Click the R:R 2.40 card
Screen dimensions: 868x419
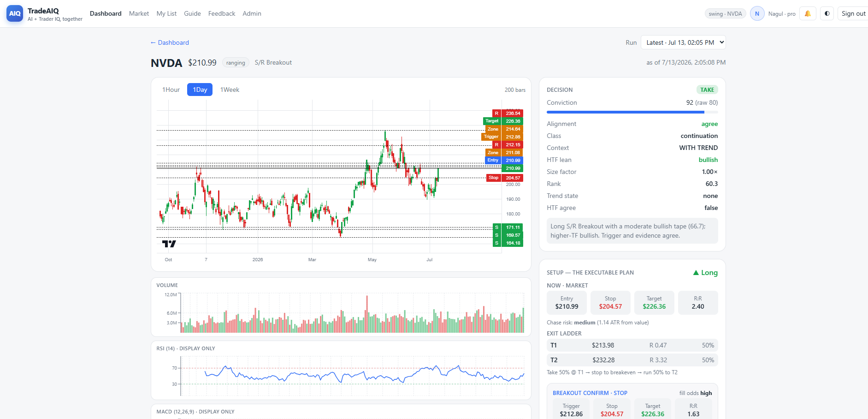698,303
